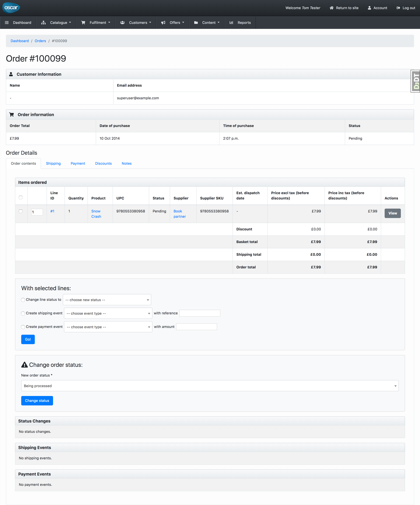Click the home icon beside Return to site

point(331,8)
